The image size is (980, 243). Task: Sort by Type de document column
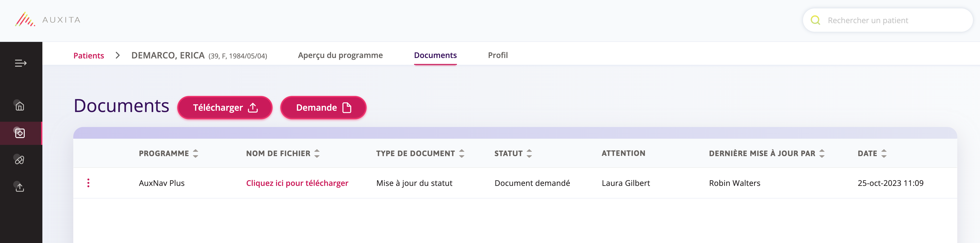tap(462, 153)
